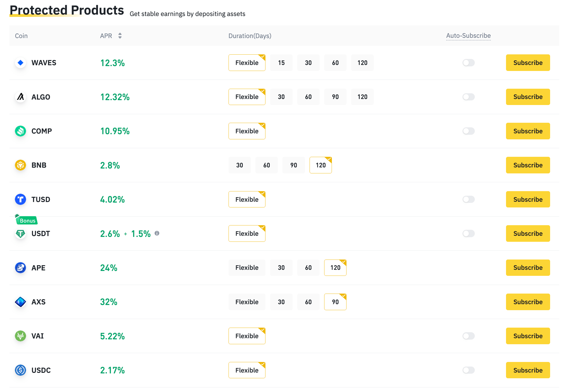Choose 30-day duration for ALGO

tap(281, 97)
